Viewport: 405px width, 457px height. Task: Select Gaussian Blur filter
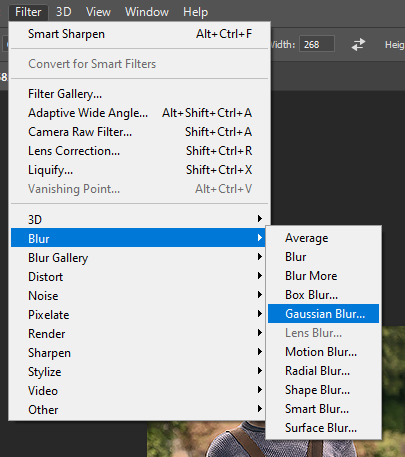pyautogui.click(x=323, y=313)
